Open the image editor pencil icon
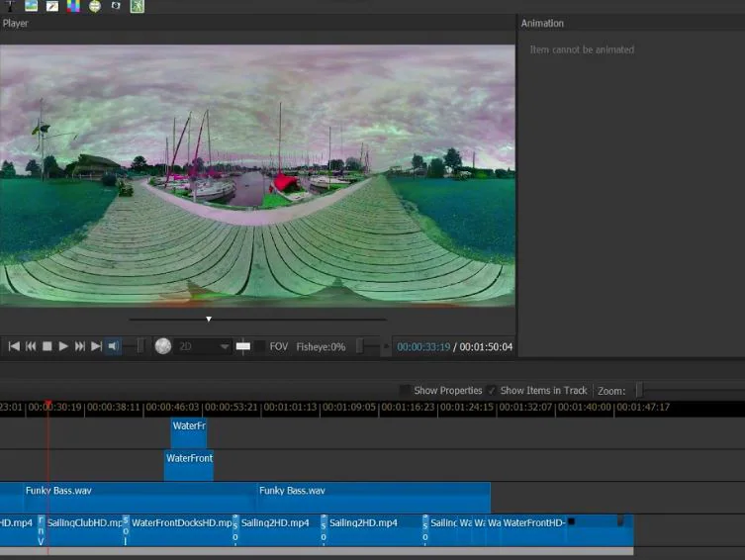Screen dimensions: 745x560 [x=52, y=6]
